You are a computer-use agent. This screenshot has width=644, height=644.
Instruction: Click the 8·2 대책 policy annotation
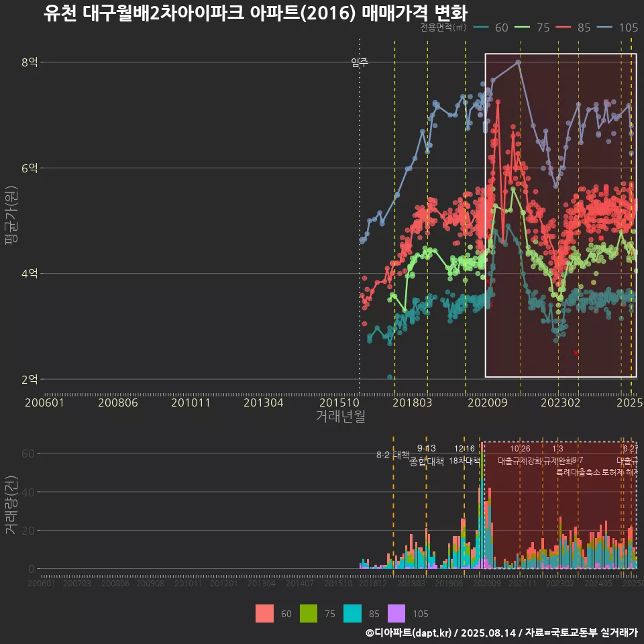click(393, 455)
